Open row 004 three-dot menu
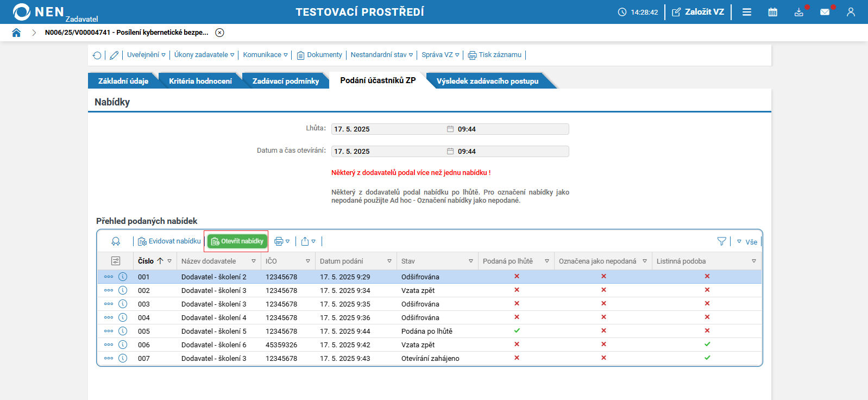The height and width of the screenshot is (400, 868). pyautogui.click(x=109, y=317)
